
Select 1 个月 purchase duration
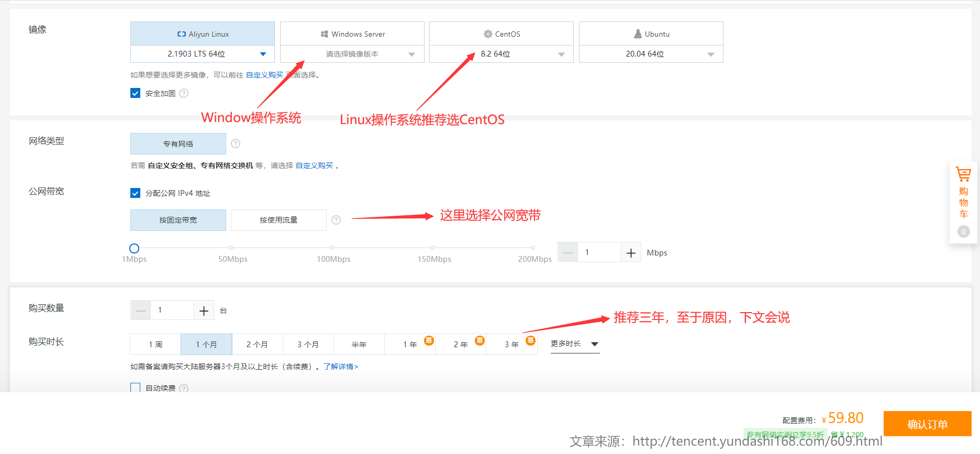pos(206,344)
